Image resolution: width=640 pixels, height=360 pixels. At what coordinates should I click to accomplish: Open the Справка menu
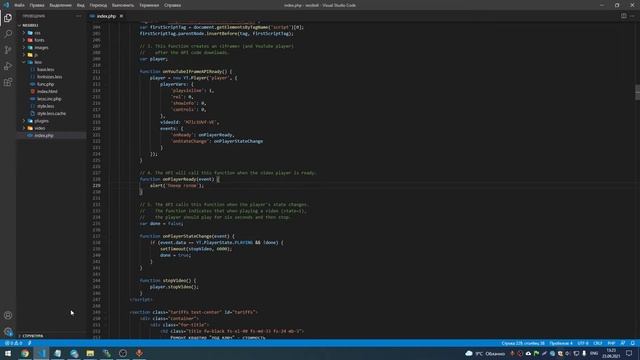tap(173, 5)
